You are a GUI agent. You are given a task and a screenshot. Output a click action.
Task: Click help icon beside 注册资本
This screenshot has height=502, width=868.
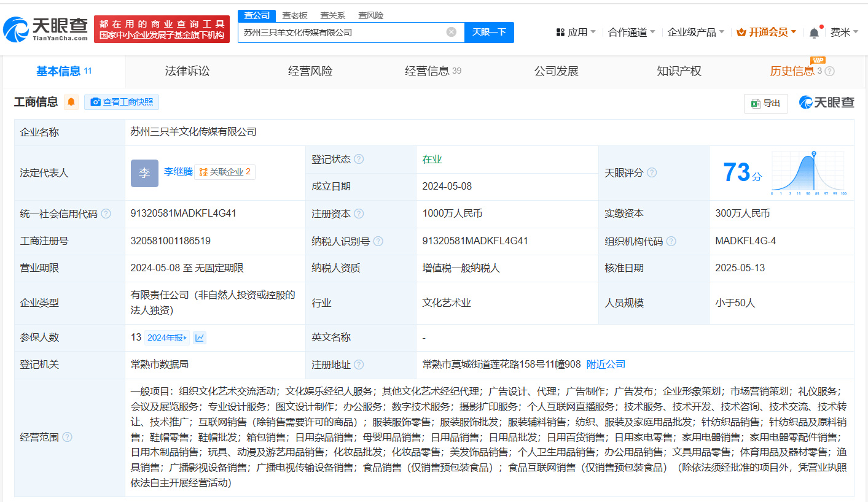[x=359, y=214]
